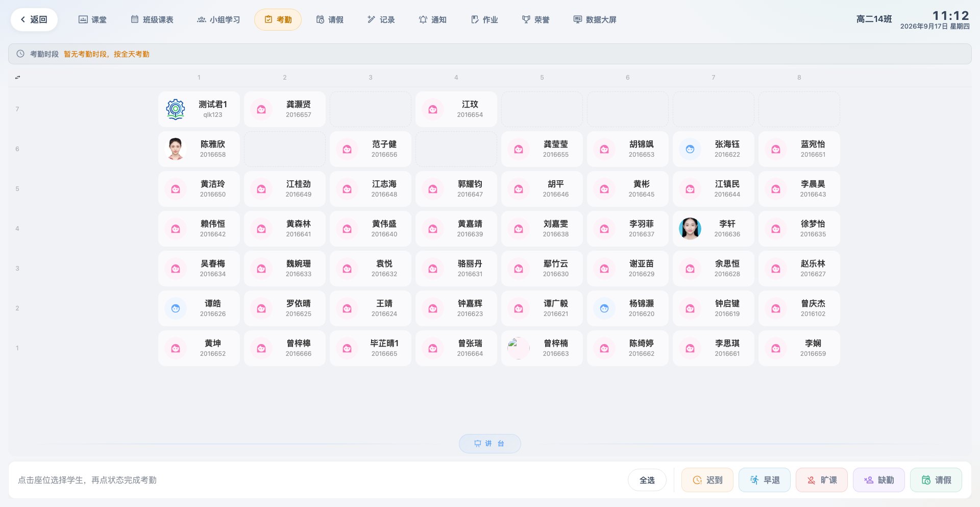The image size is (980, 507).
Task: Click the clock icon beside 考勤时段
Action: (x=20, y=54)
